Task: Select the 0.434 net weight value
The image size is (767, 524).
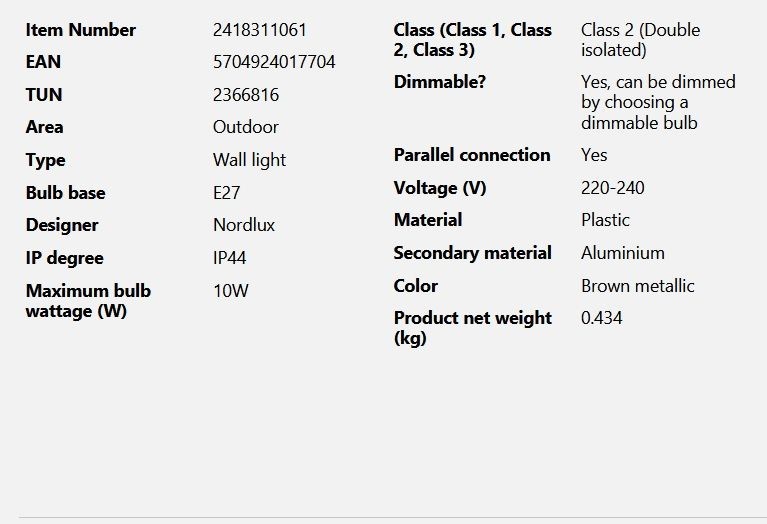Action: click(602, 318)
